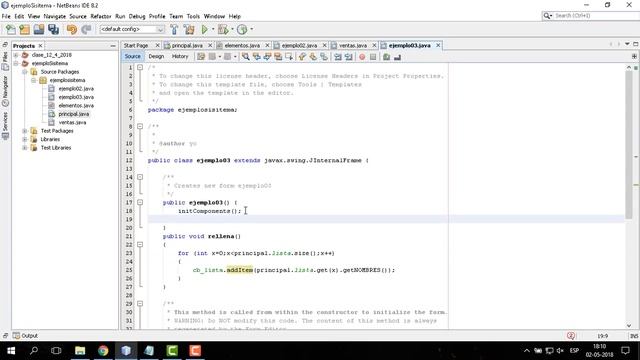
Task: Click the Next Bookmark editor icon
Action: tap(313, 57)
